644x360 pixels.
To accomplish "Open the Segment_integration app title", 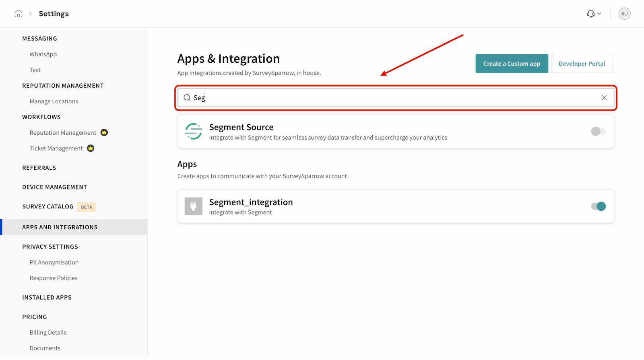I will (x=251, y=202).
